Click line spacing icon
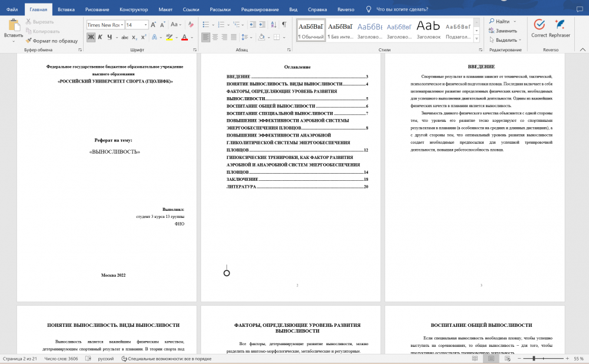The image size is (589, 364). (244, 37)
